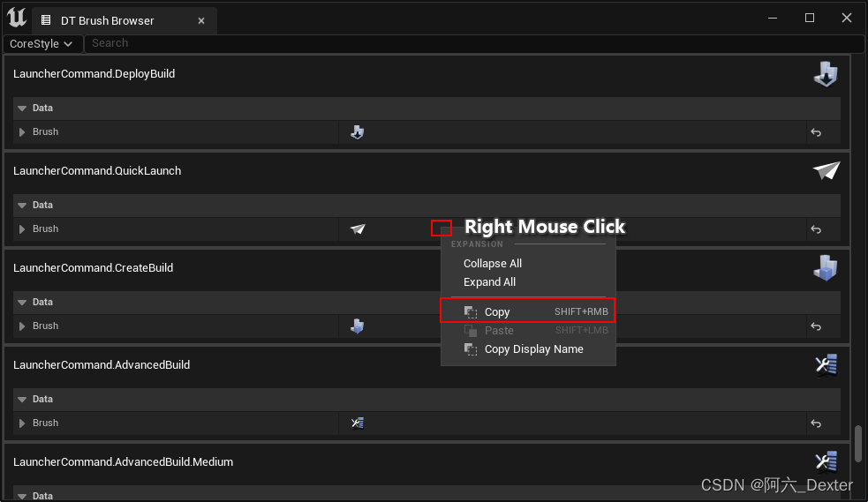
Task: Minimize the Brush Browser window
Action: tap(773, 19)
